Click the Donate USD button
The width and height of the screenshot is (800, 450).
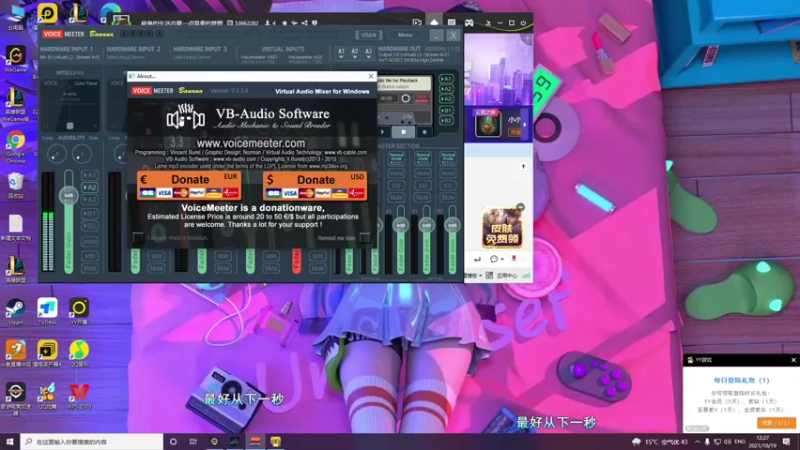[315, 185]
